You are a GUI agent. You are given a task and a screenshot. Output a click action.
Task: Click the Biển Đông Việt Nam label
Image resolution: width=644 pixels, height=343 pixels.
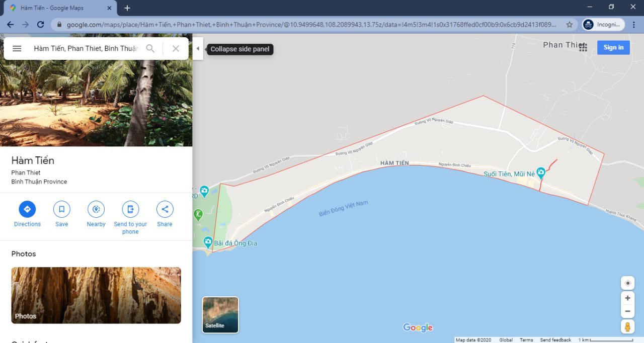[344, 208]
